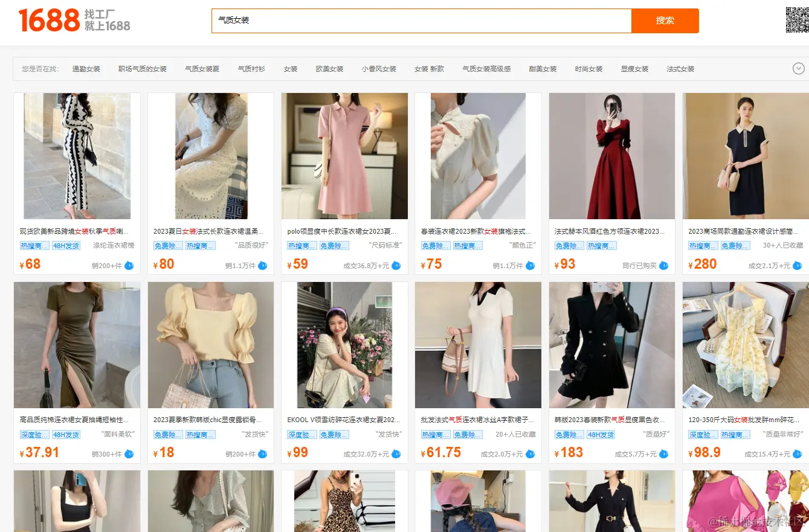Select the 通勤女装 suggestion
The height and width of the screenshot is (532, 809).
point(86,69)
